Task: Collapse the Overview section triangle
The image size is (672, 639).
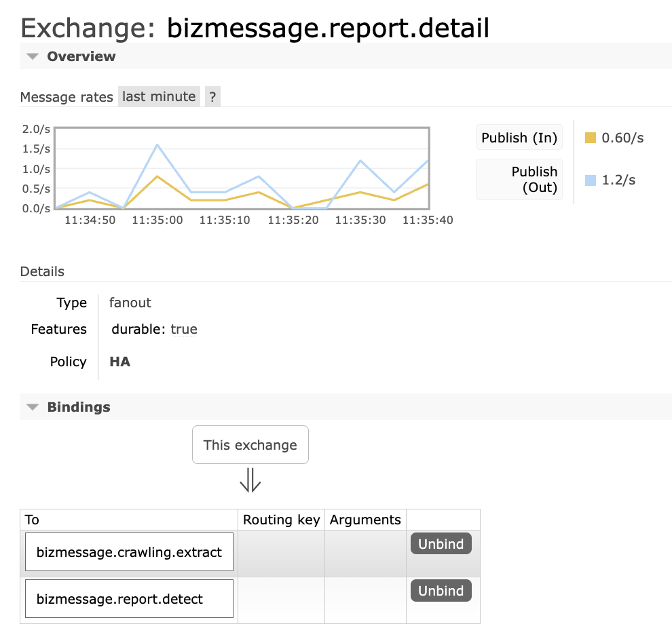Action: coord(32,56)
